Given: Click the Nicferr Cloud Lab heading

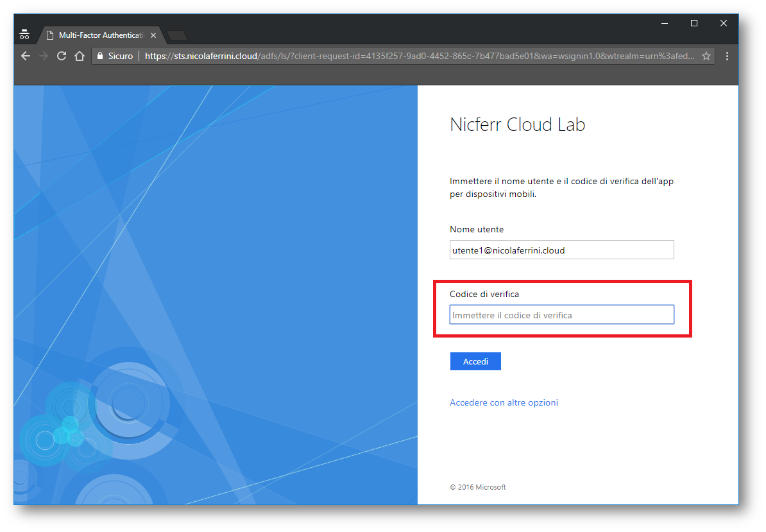Looking at the screenshot, I should click(517, 124).
